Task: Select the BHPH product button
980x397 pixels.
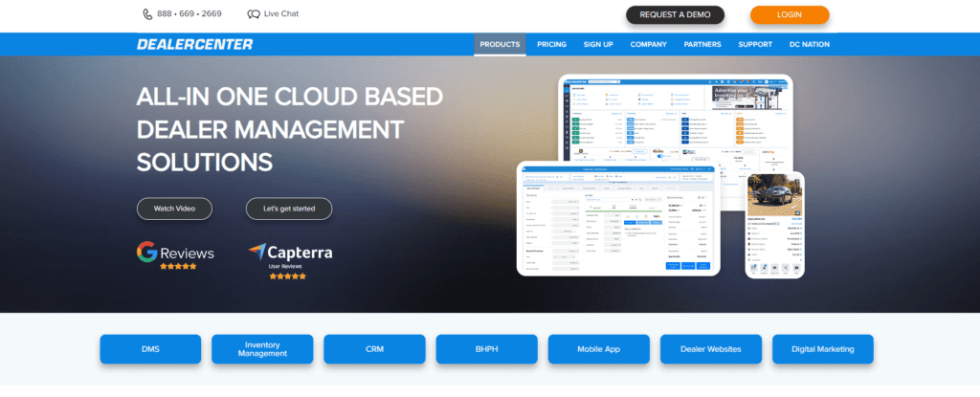Action: click(x=486, y=349)
